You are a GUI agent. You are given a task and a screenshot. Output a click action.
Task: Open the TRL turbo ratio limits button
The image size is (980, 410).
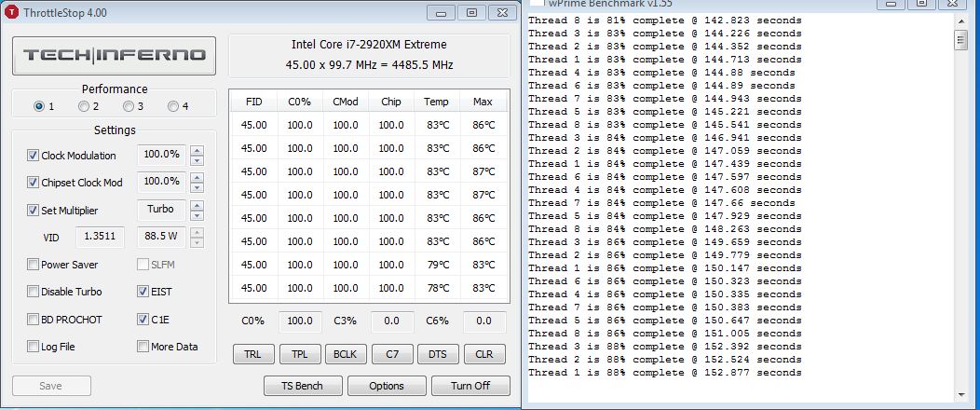coord(253,354)
